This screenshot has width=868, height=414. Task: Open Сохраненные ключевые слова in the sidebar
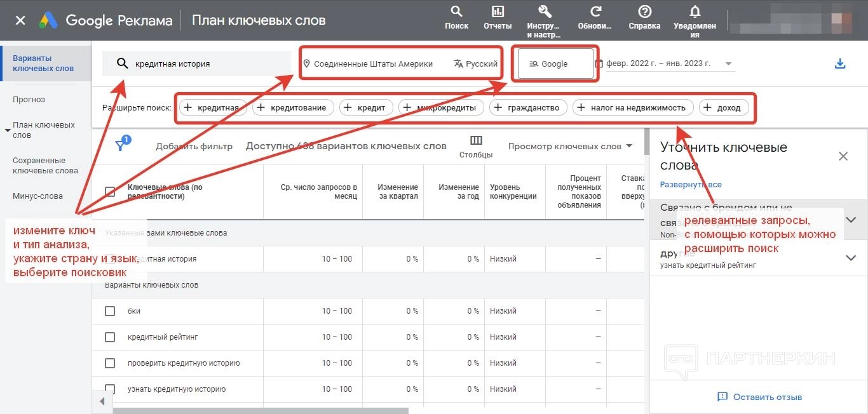(45, 166)
